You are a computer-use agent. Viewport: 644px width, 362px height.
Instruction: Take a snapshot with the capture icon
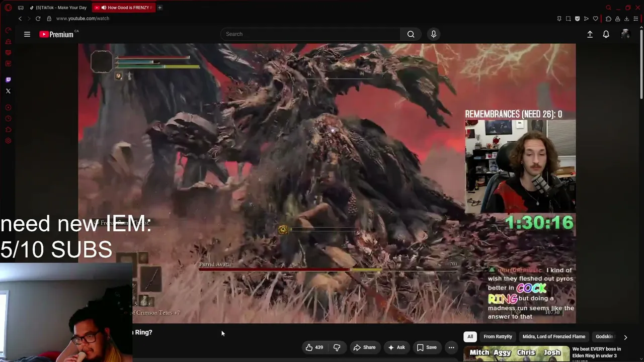tap(568, 19)
